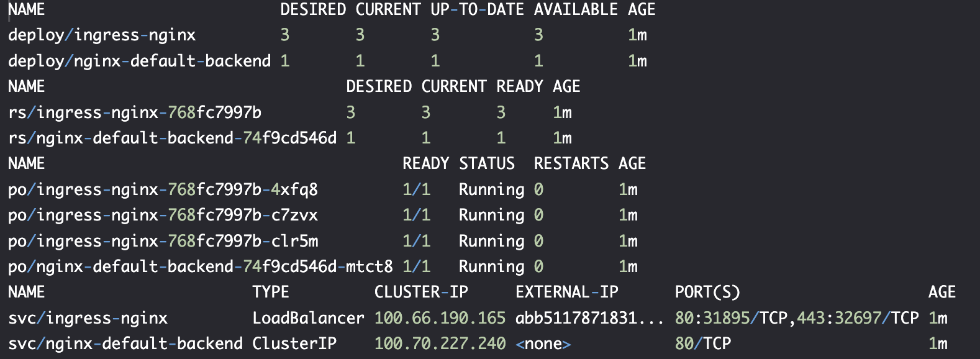Click DESIRED value 3 of rs/ingress-nginx-768fc7997b
Viewport: 980px width, 359px height.
(351, 112)
